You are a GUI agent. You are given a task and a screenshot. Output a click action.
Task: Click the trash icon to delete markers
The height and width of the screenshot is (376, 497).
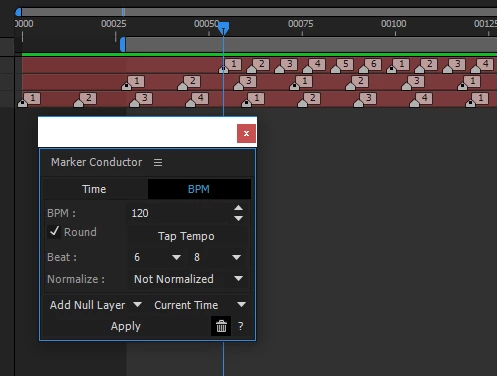221,326
